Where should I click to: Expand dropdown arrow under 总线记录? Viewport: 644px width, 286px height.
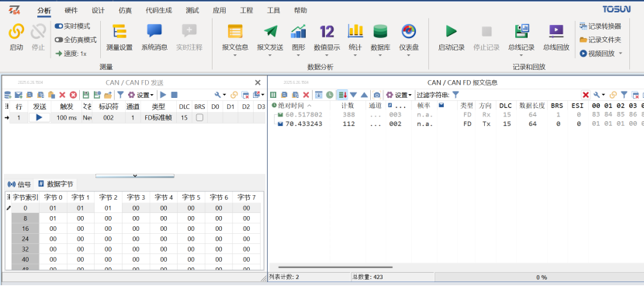521,55
